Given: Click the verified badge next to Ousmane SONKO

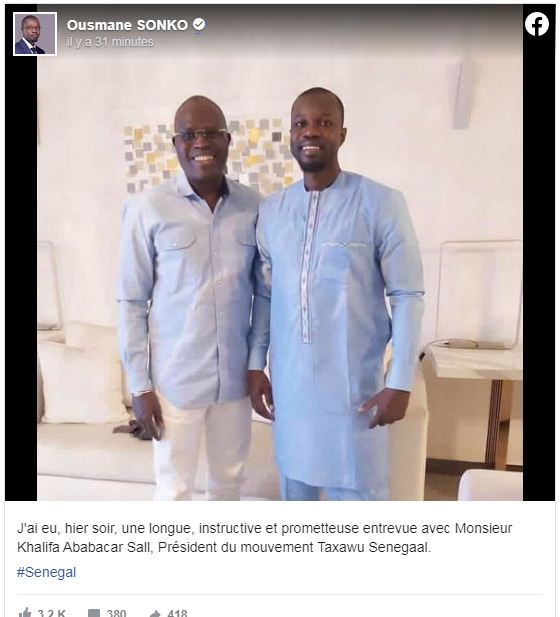Looking at the screenshot, I should pos(199,24).
